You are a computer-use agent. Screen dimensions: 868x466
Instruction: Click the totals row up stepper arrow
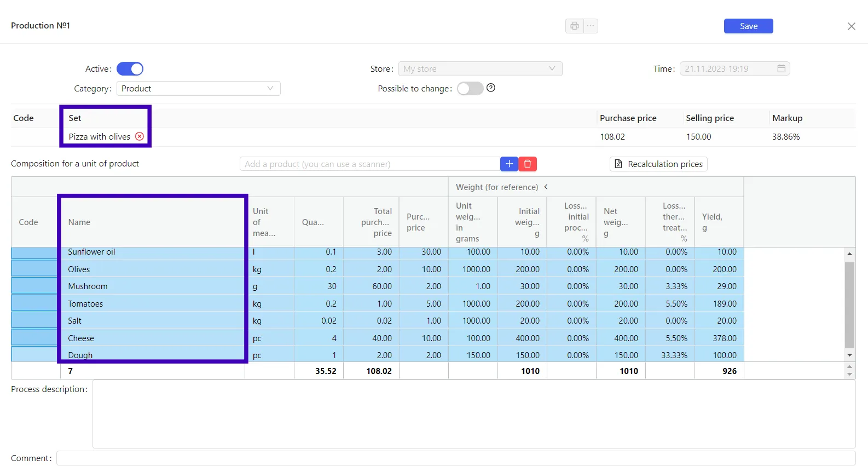pyautogui.click(x=849, y=367)
